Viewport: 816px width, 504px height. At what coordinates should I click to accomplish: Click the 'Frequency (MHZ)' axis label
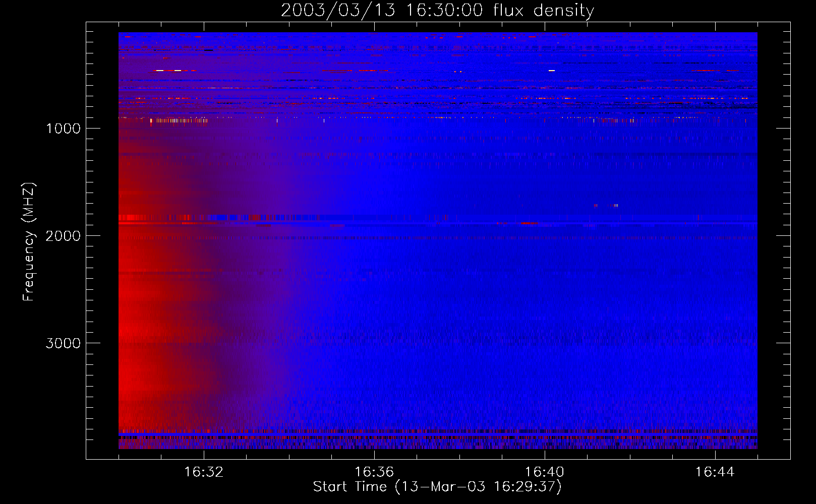(29, 241)
